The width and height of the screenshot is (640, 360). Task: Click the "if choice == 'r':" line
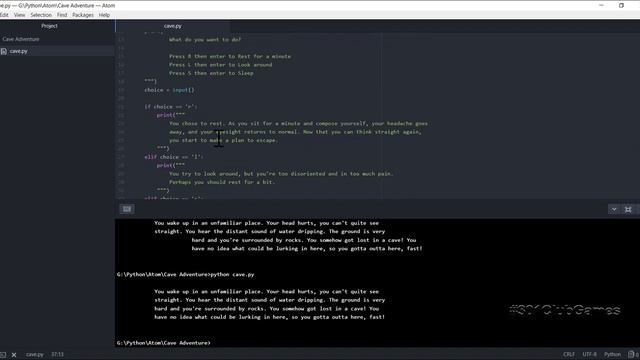[171, 107]
